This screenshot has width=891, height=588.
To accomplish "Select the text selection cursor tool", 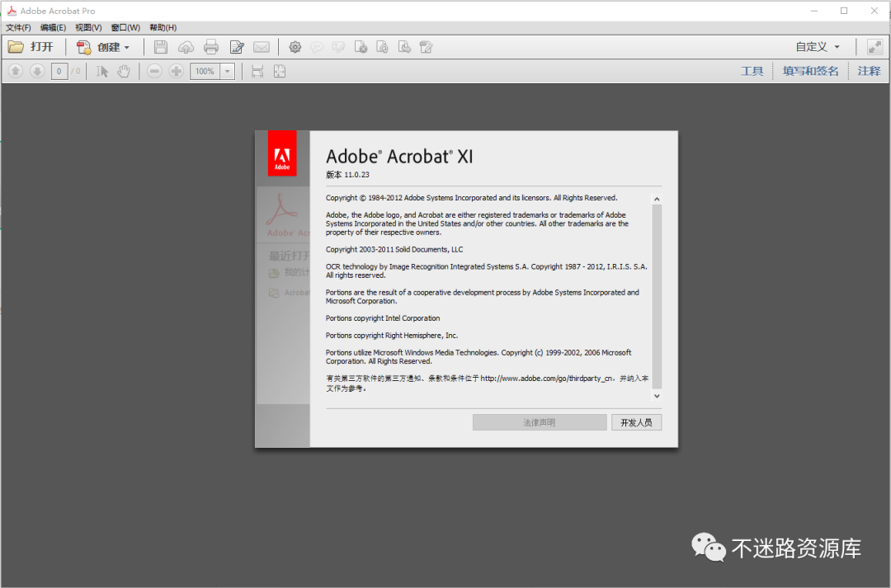I will pyautogui.click(x=101, y=71).
